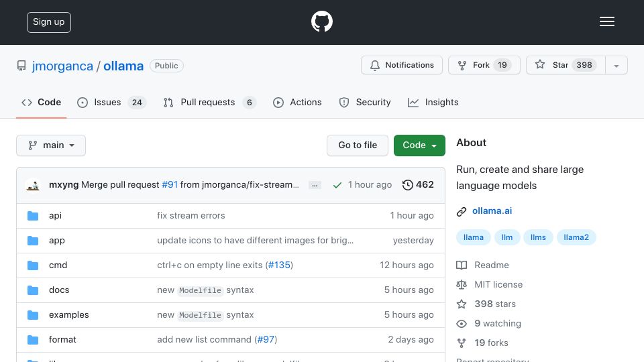
Task: Open the Insights tab
Action: click(x=433, y=102)
